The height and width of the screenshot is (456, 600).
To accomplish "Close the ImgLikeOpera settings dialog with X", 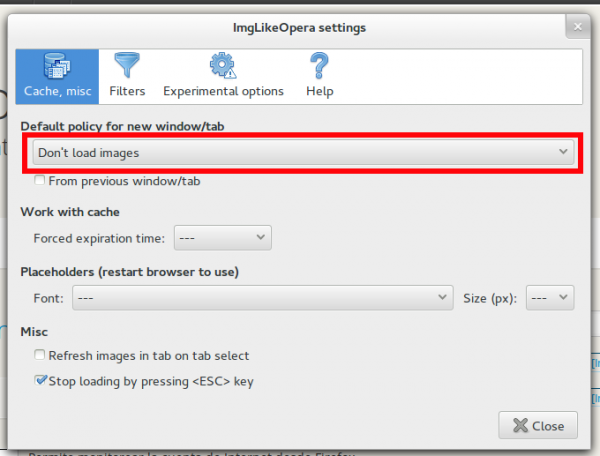I will pos(577,27).
